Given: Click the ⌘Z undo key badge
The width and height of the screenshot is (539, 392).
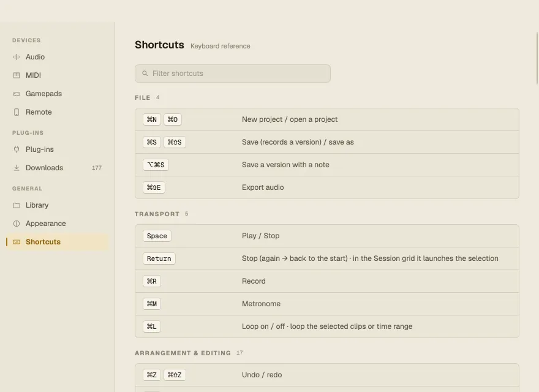Looking at the screenshot, I should [x=152, y=375].
